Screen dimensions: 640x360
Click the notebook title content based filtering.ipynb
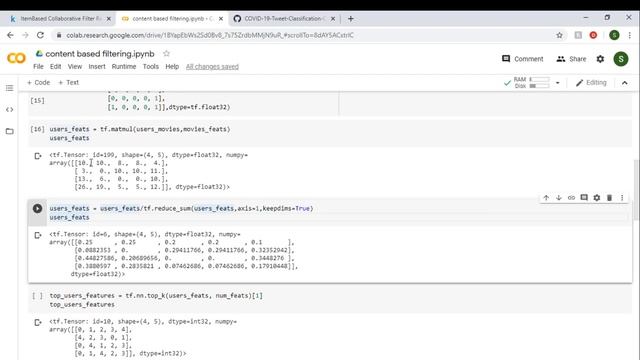pos(100,54)
